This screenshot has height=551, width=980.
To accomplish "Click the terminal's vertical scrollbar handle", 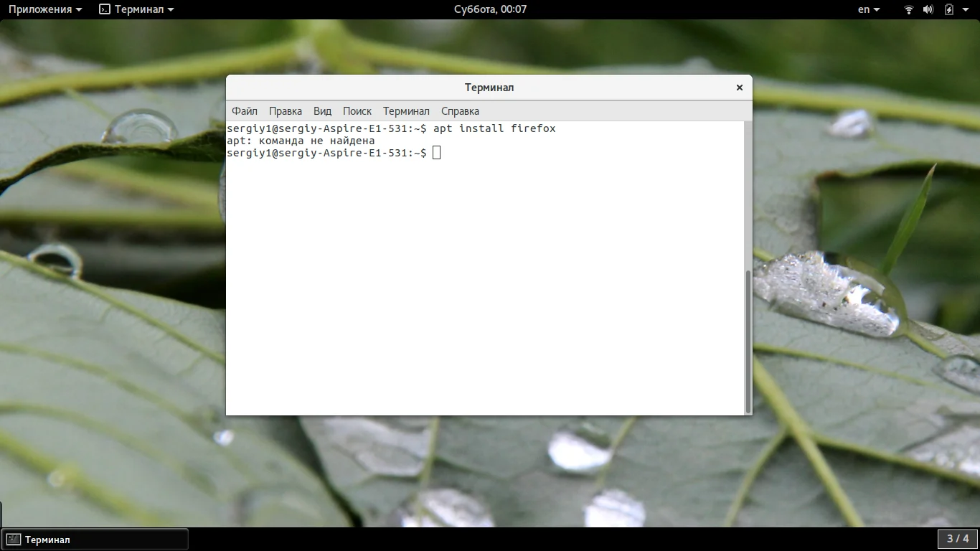I will (748, 341).
